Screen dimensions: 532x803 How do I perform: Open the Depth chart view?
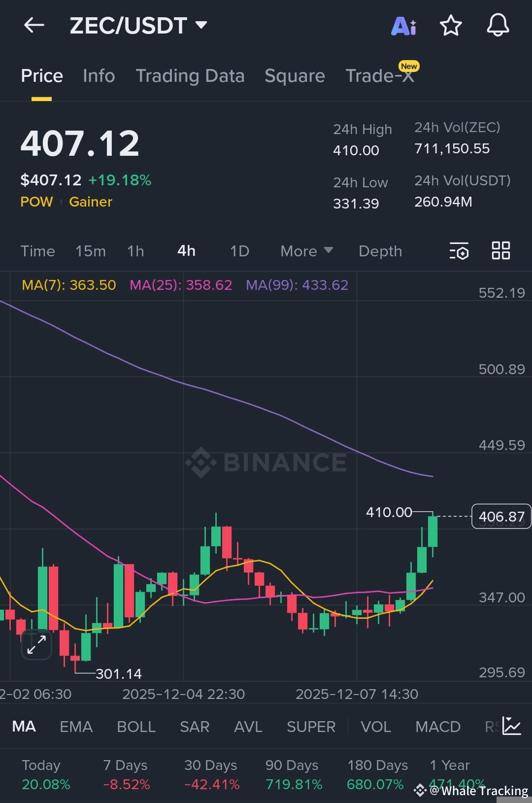point(380,251)
